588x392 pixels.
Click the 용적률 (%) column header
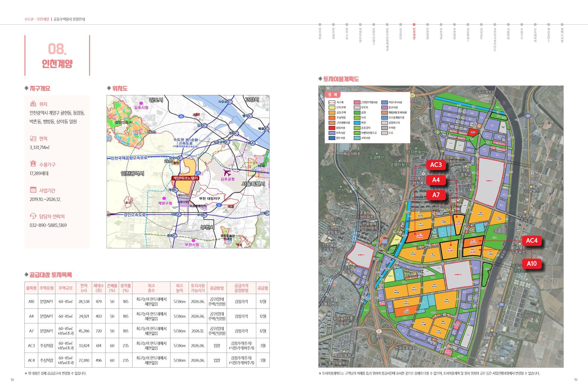point(125,288)
